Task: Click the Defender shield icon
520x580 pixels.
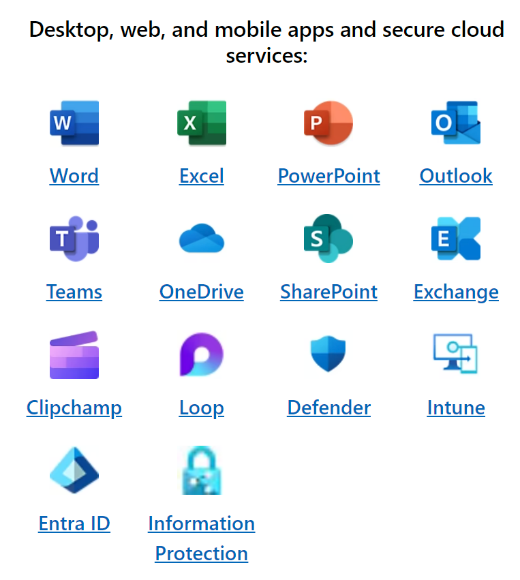Action: [x=328, y=354]
